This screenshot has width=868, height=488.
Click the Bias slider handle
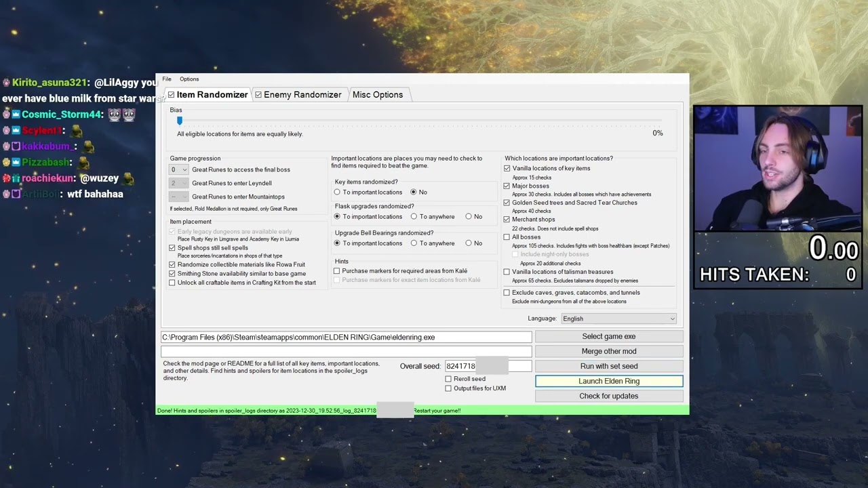[180, 121]
